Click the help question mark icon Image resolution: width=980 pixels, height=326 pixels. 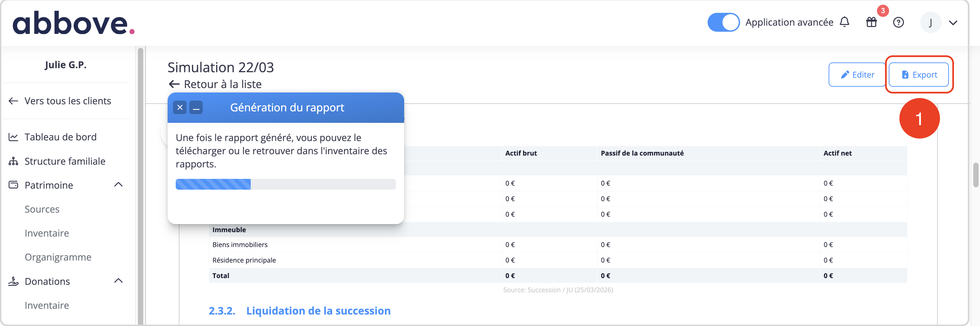pos(898,22)
